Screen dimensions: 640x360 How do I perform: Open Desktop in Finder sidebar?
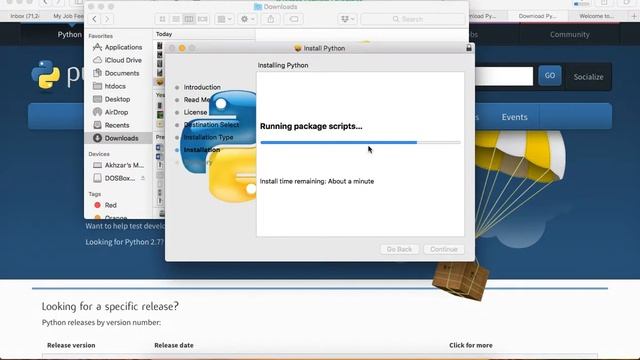pos(118,100)
